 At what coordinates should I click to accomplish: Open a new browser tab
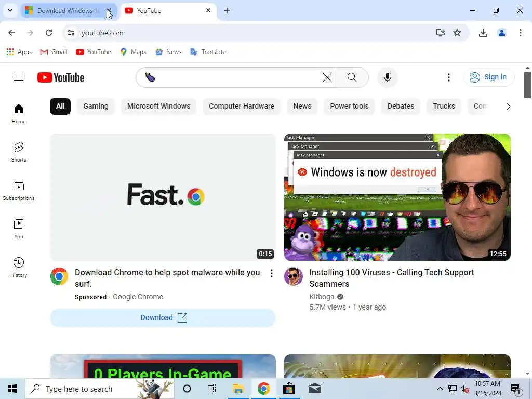coord(227,10)
